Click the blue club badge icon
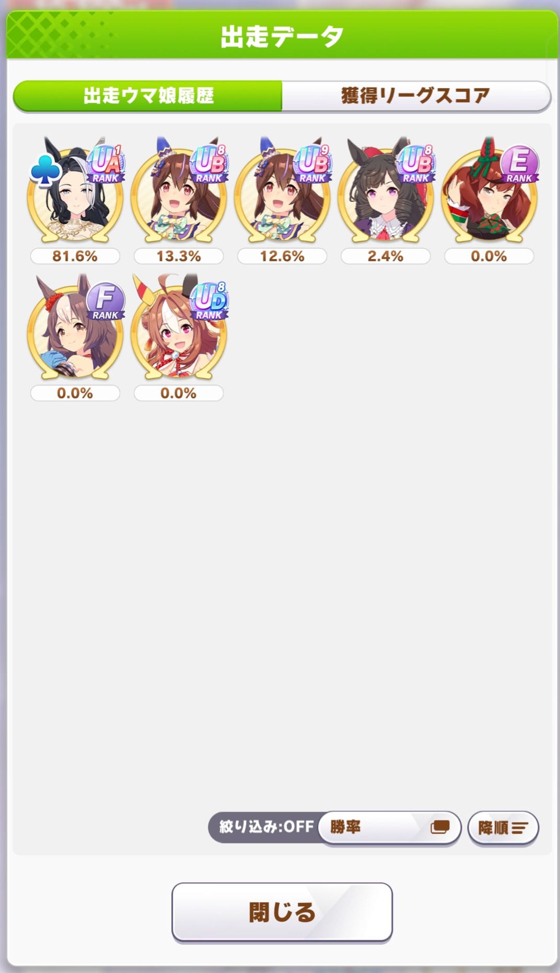Viewport: 560px width, 973px height. pos(44,170)
